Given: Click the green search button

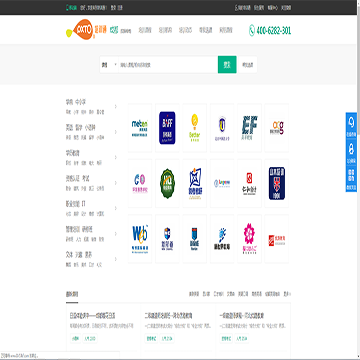Looking at the screenshot, I should pos(227,65).
